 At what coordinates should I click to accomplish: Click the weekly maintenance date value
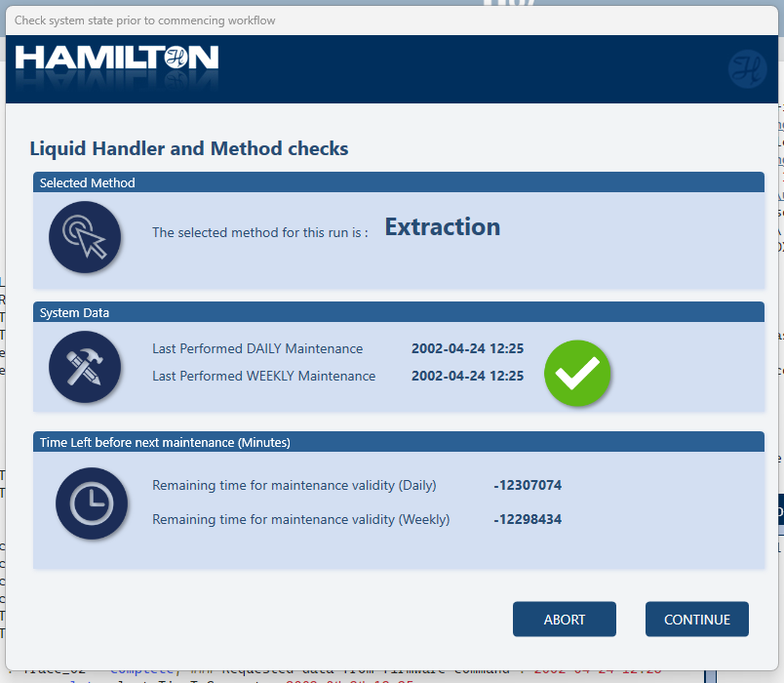click(467, 376)
